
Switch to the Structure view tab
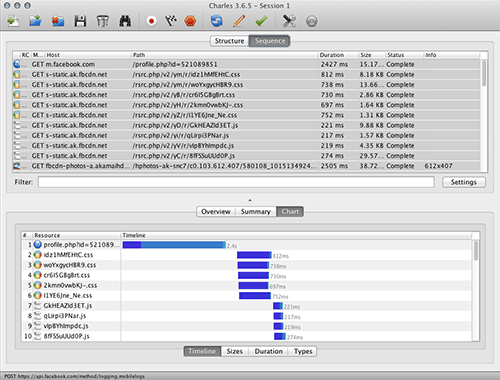coord(229,41)
